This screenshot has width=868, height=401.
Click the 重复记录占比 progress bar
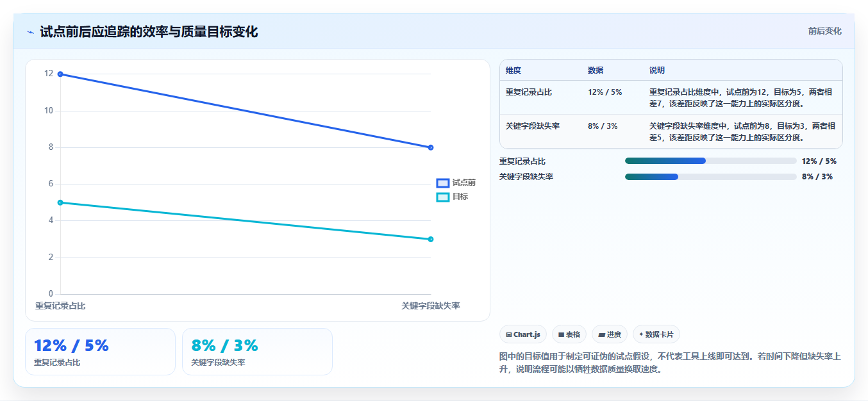pos(711,161)
